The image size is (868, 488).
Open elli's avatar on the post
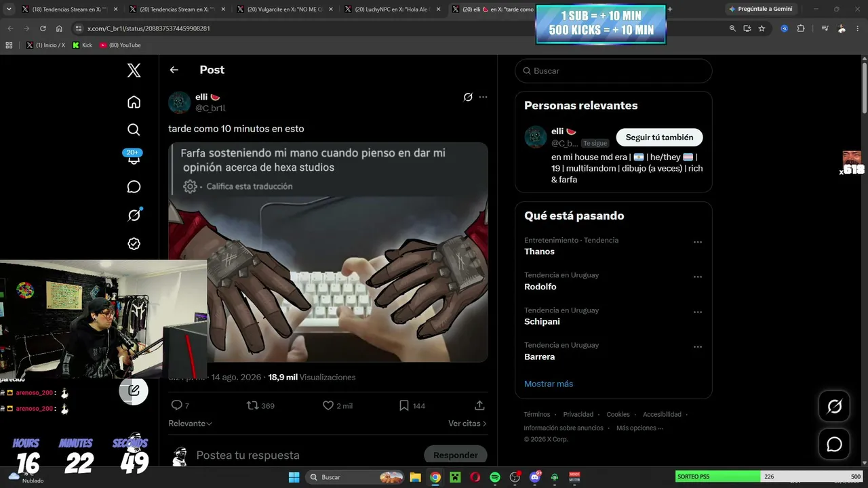tap(179, 102)
